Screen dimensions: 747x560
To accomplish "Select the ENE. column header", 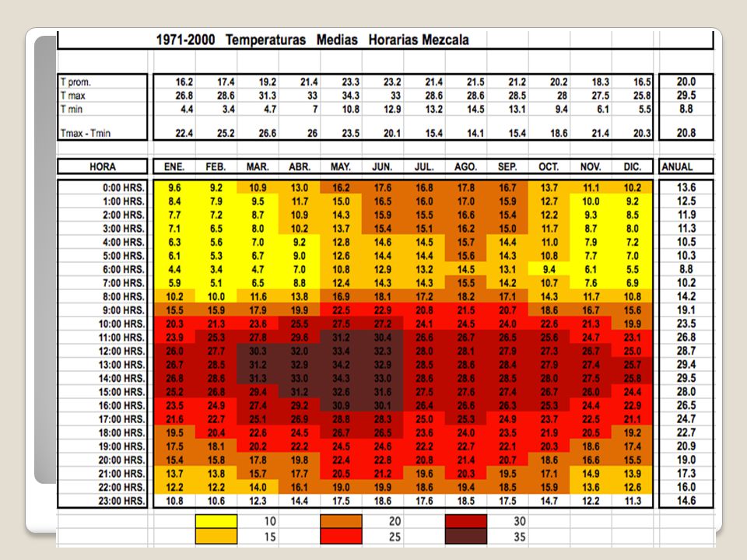I will [x=174, y=166].
